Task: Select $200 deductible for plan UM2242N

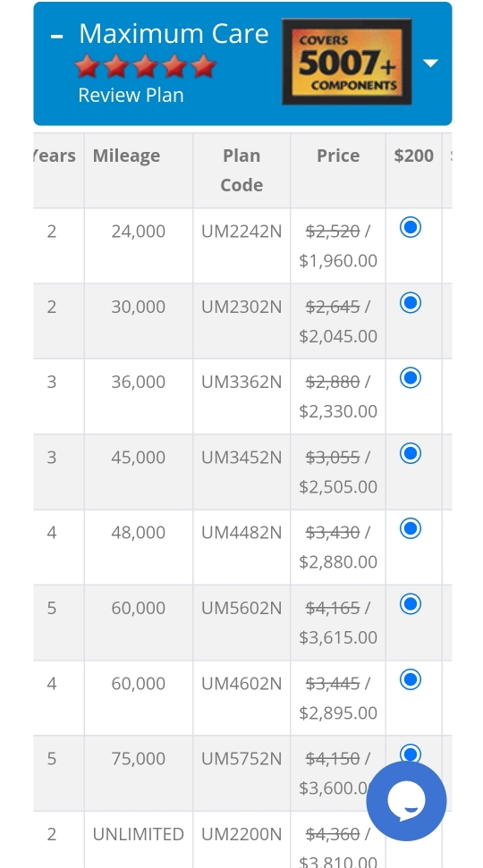Action: 411,228
